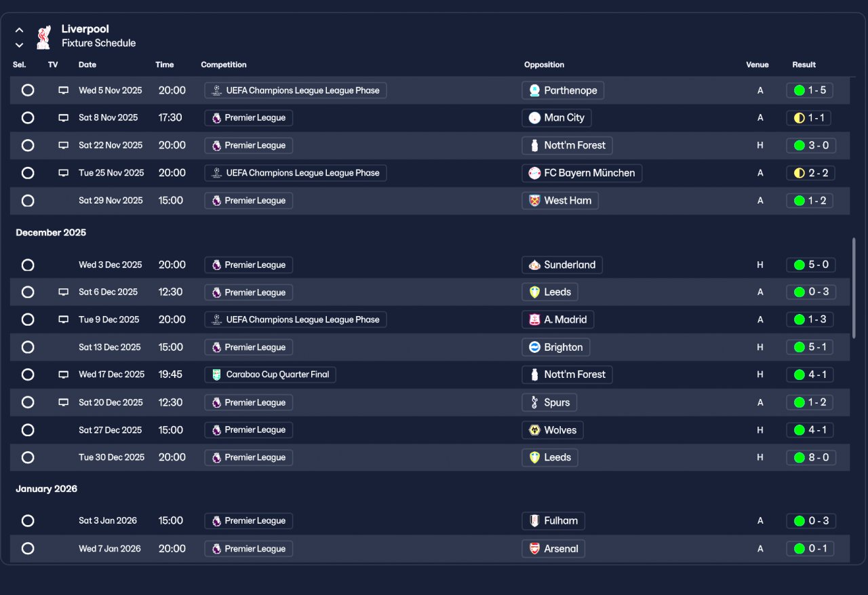Screen dimensions: 868x595
Task: Click the yellow draw dot beside the 2 - 2 result
Action: 800,173
